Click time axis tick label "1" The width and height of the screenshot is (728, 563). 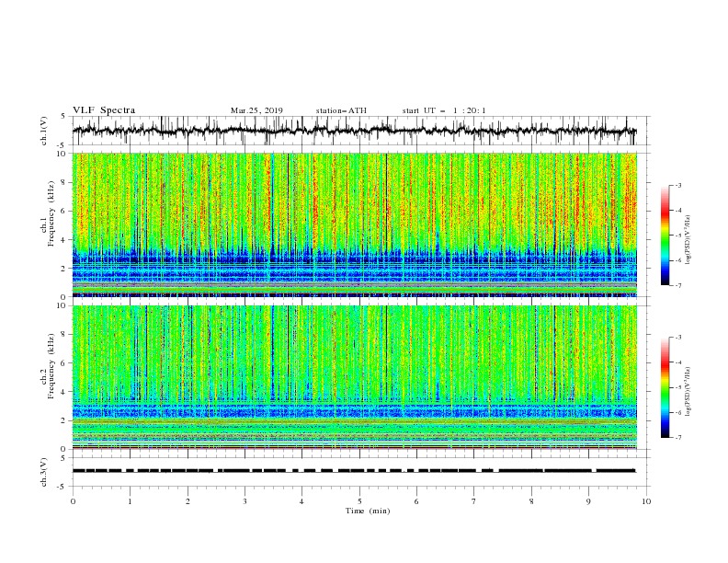click(131, 501)
